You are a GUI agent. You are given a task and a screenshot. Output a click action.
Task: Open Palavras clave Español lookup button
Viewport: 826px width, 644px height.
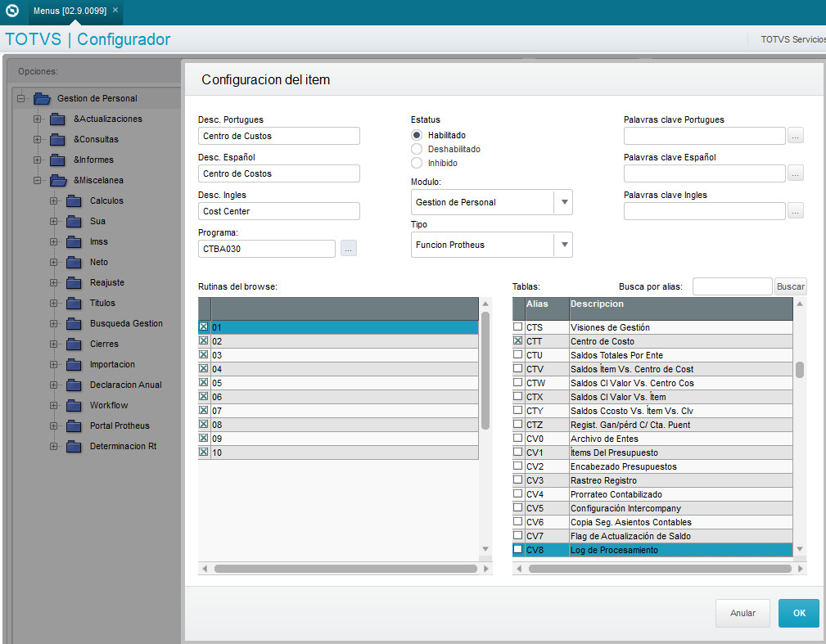[796, 173]
